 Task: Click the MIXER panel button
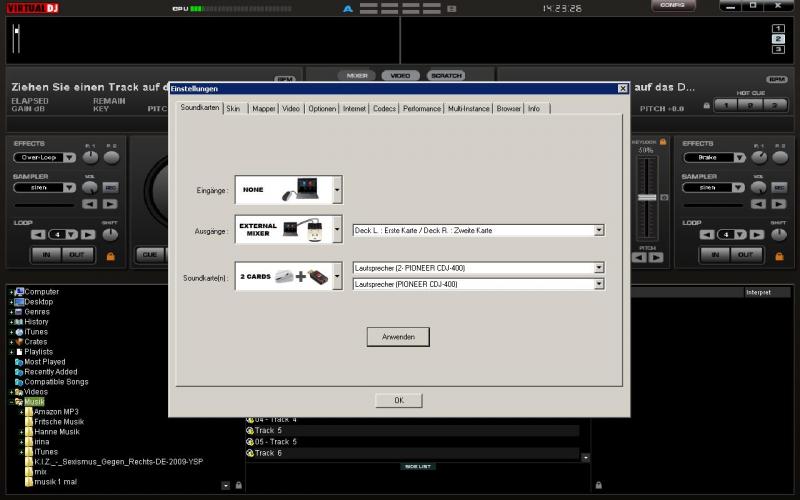click(x=357, y=76)
